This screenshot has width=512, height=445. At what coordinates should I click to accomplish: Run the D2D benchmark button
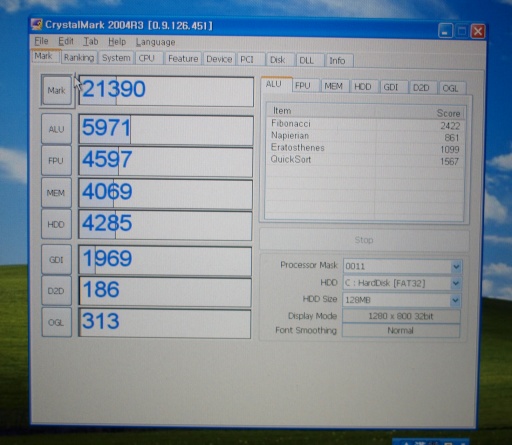(56, 291)
